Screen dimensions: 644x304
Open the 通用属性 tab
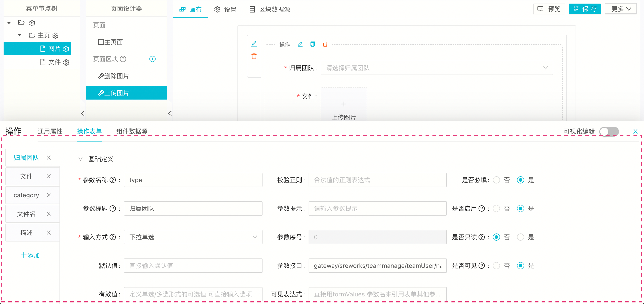click(50, 131)
